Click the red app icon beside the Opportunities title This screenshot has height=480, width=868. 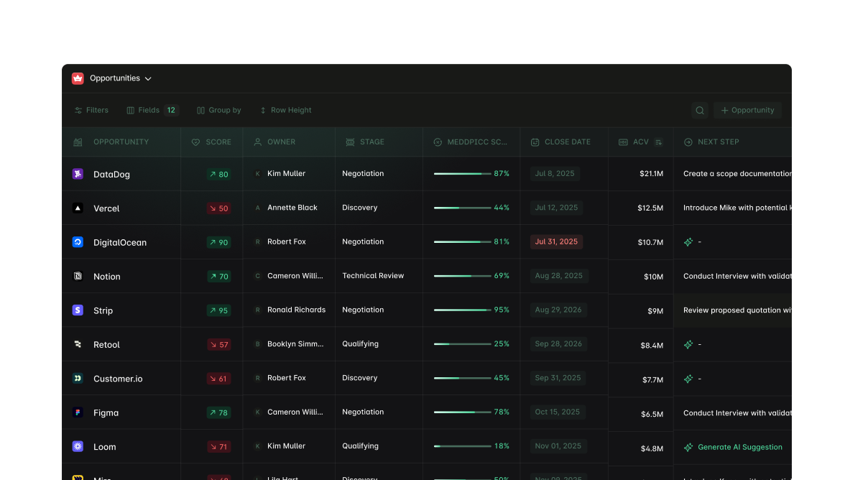(x=77, y=78)
